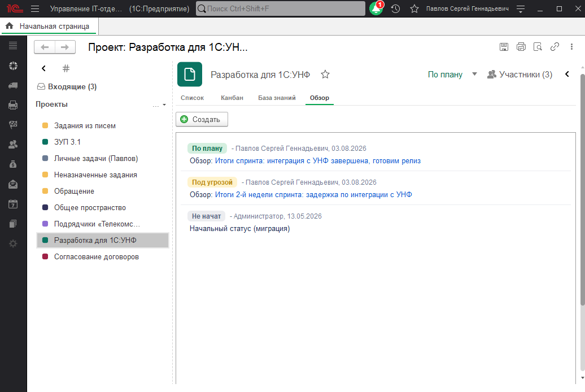This screenshot has width=585, height=392.
Task: Open Входящие (3) inbox
Action: pos(67,86)
